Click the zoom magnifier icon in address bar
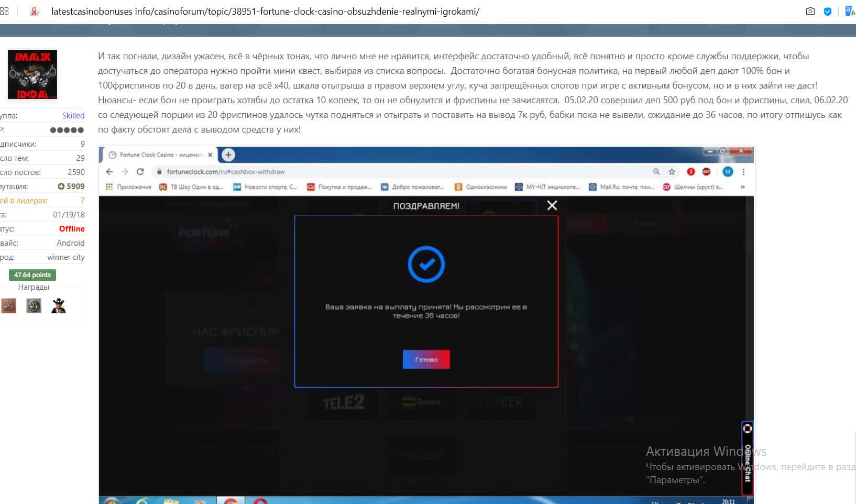This screenshot has width=856, height=504. (x=656, y=171)
